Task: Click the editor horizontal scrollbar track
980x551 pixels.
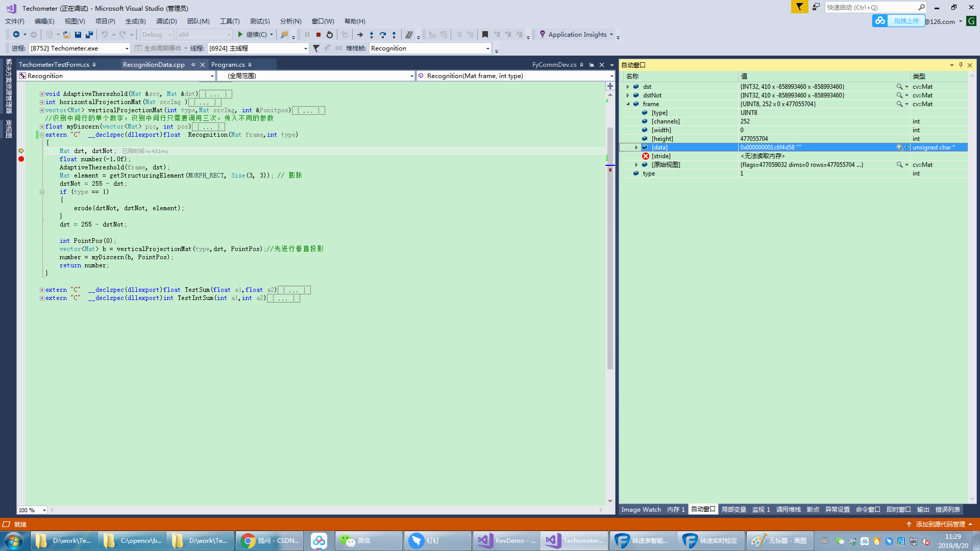Action: [x=327, y=510]
